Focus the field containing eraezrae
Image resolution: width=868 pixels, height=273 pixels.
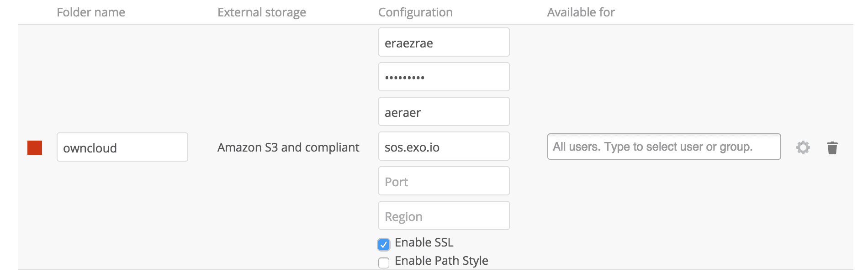click(x=444, y=42)
